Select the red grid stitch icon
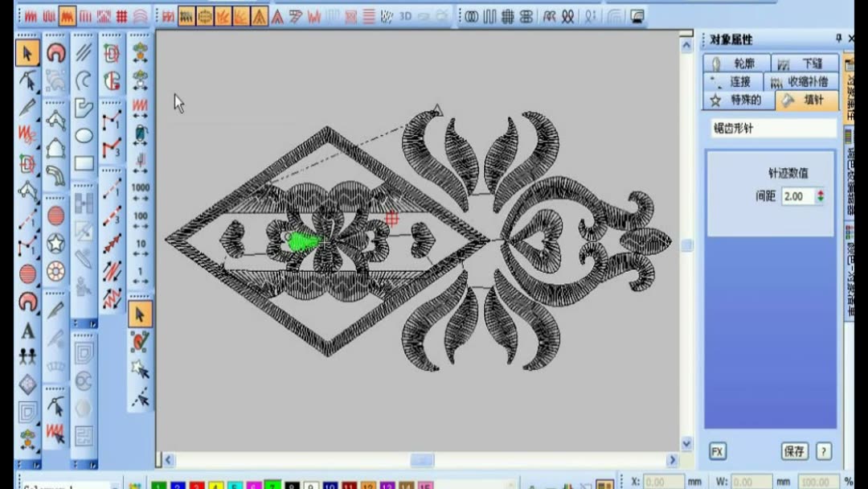The image size is (868, 489). pos(121,16)
